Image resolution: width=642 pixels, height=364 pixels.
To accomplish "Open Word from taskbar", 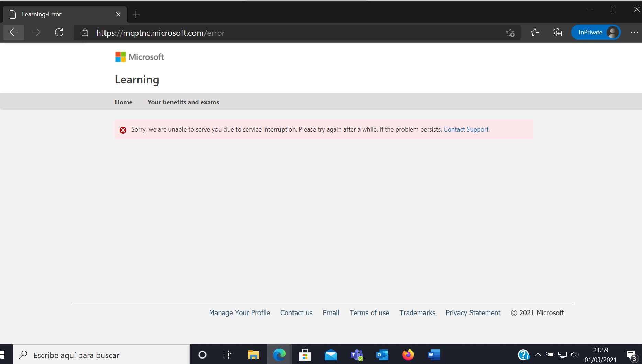I will [434, 355].
